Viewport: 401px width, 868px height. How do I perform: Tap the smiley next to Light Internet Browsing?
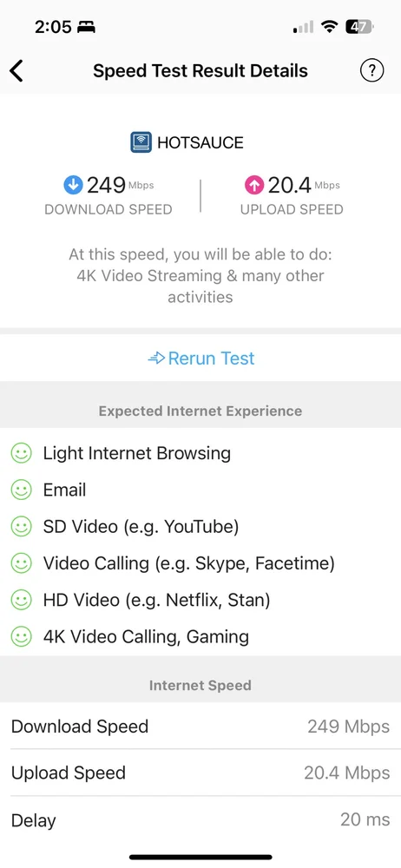coord(21,453)
